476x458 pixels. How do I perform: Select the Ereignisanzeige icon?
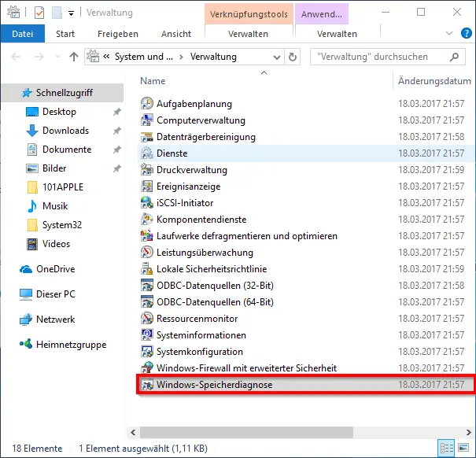(x=147, y=187)
